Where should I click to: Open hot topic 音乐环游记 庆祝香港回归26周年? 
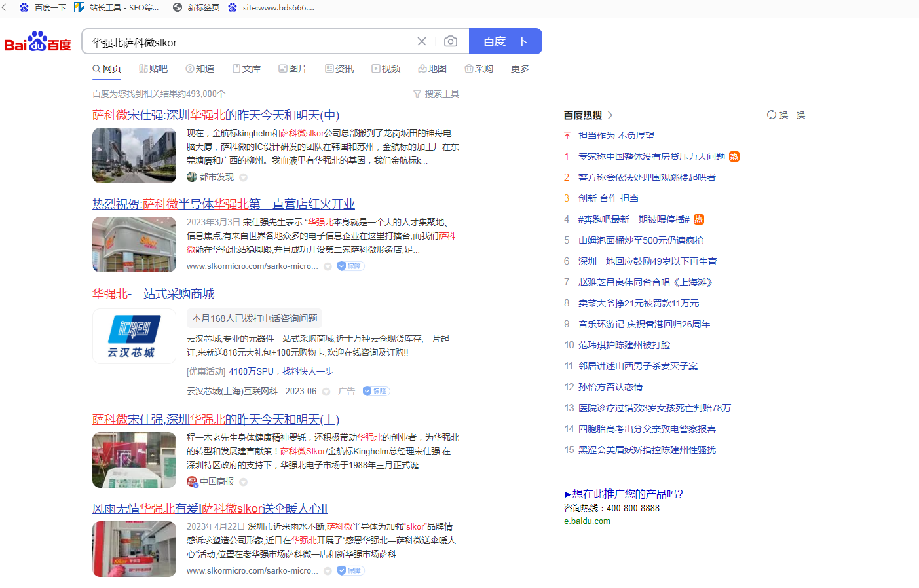pyautogui.click(x=645, y=324)
